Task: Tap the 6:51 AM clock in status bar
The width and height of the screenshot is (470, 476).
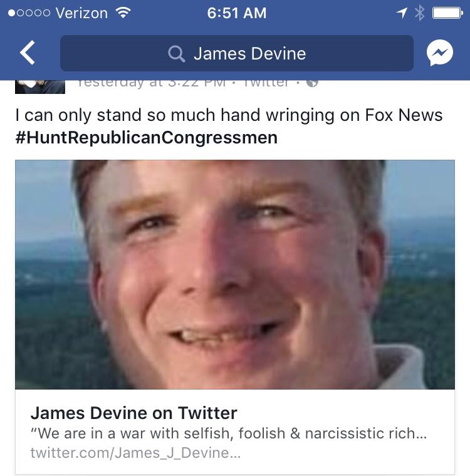Action: 237,13
